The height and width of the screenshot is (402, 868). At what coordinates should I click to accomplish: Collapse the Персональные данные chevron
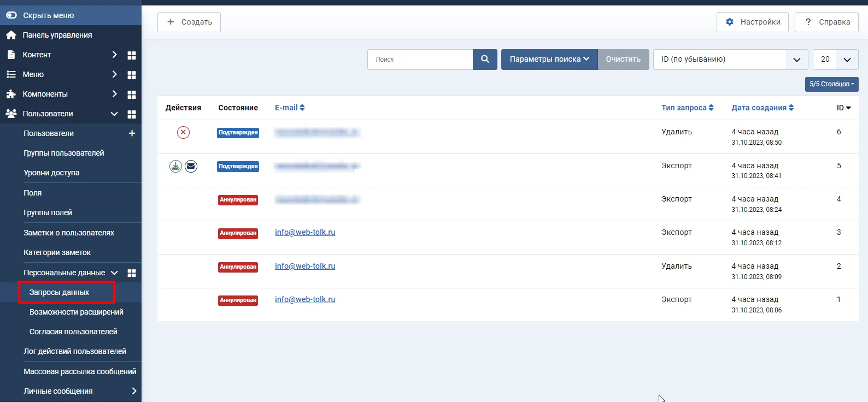pos(114,273)
